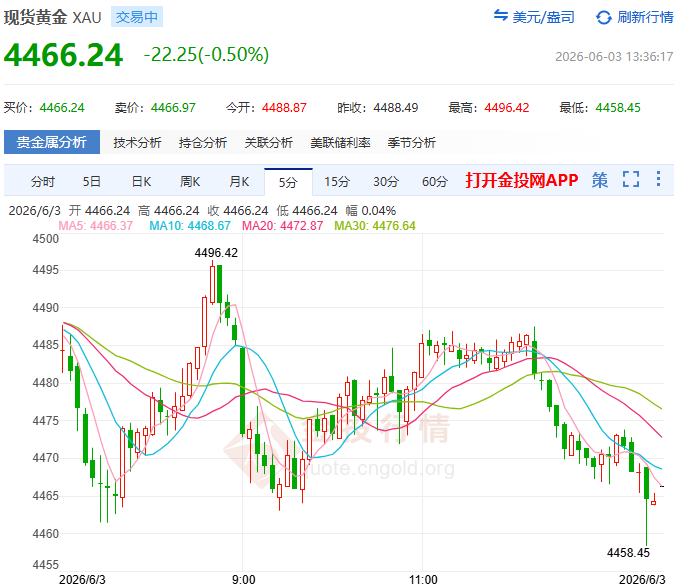Click the 4455 price axis label
682x585 pixels.
45,565
